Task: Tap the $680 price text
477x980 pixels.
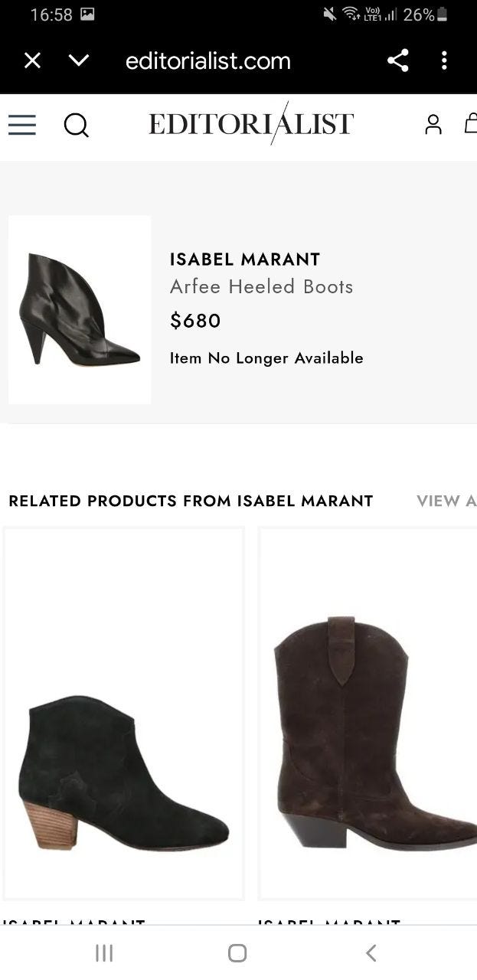Action: [195, 320]
